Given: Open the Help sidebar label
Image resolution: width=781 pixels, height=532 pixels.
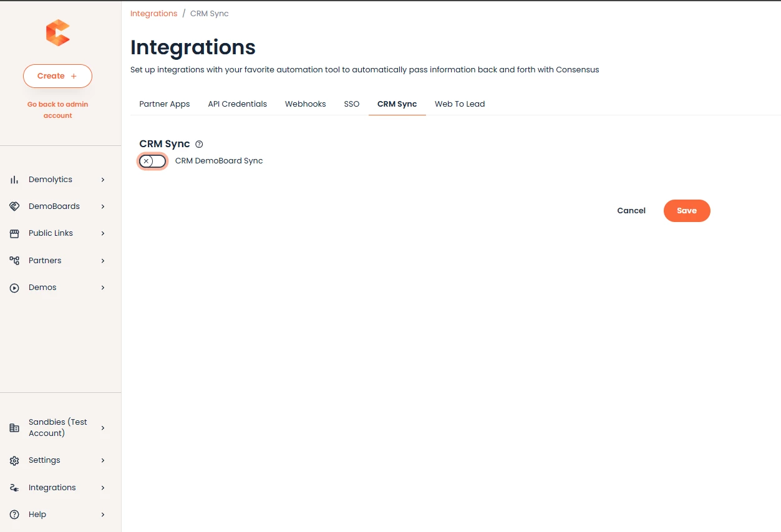Looking at the screenshot, I should coord(37,515).
